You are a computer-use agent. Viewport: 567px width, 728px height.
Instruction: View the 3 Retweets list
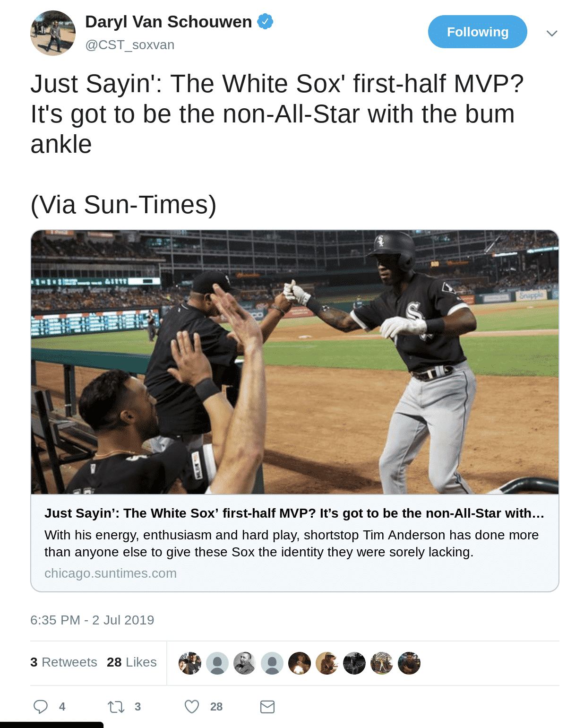point(63,662)
